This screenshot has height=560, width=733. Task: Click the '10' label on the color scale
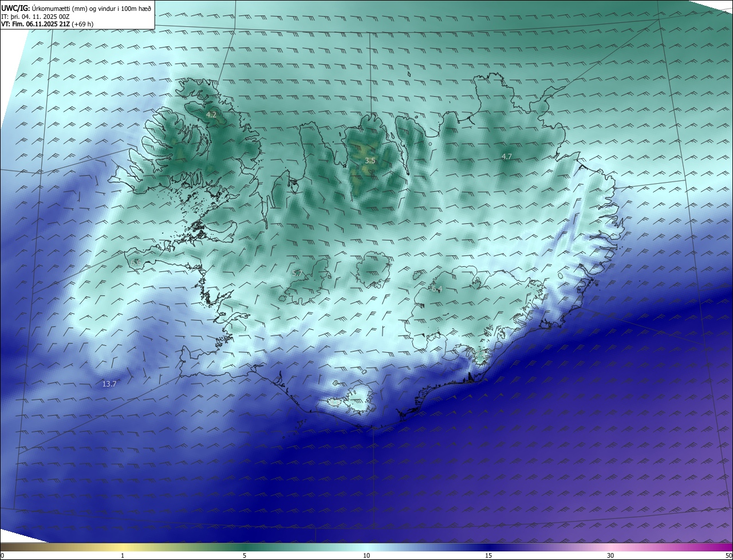(x=366, y=555)
